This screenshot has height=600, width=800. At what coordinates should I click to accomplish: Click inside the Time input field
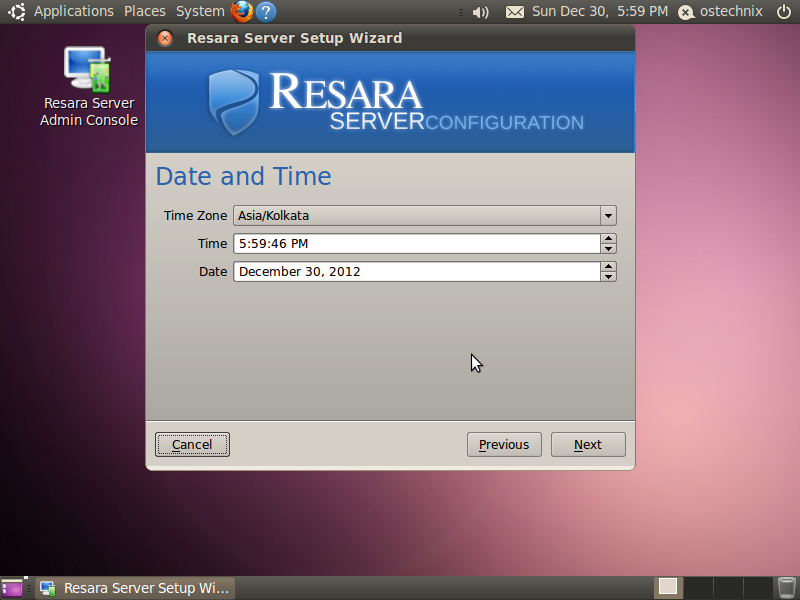pos(415,243)
